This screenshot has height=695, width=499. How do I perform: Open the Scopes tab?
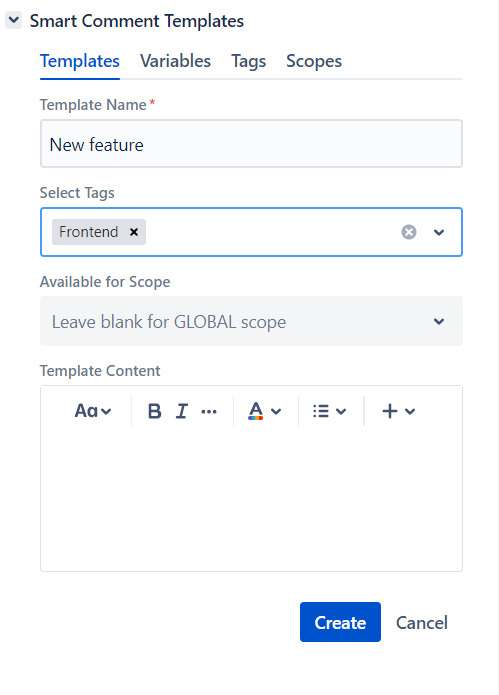314,61
